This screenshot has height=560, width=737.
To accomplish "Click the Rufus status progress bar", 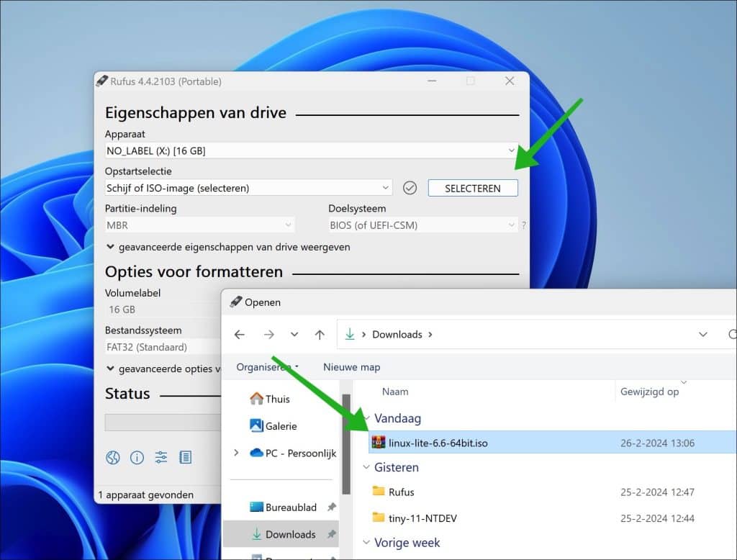I will [x=163, y=423].
